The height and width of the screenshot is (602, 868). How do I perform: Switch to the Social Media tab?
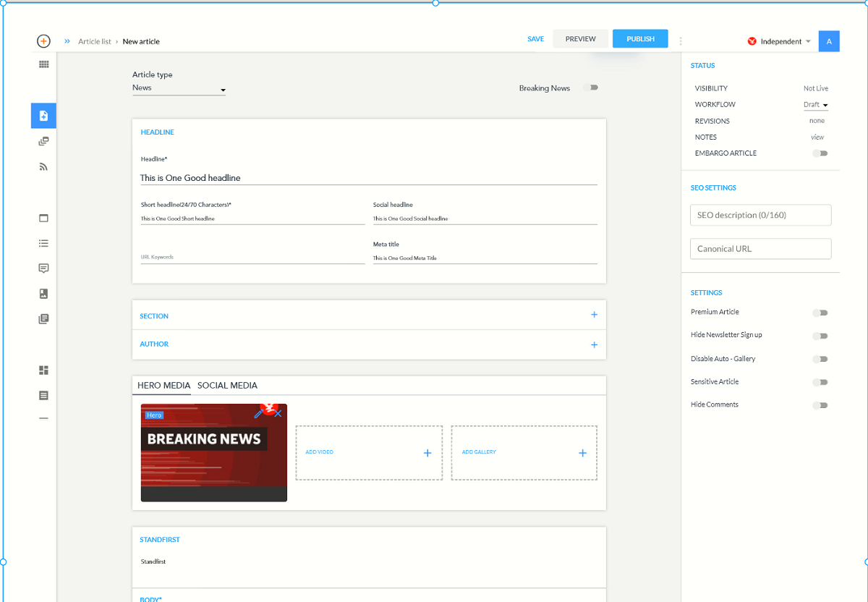pos(227,386)
